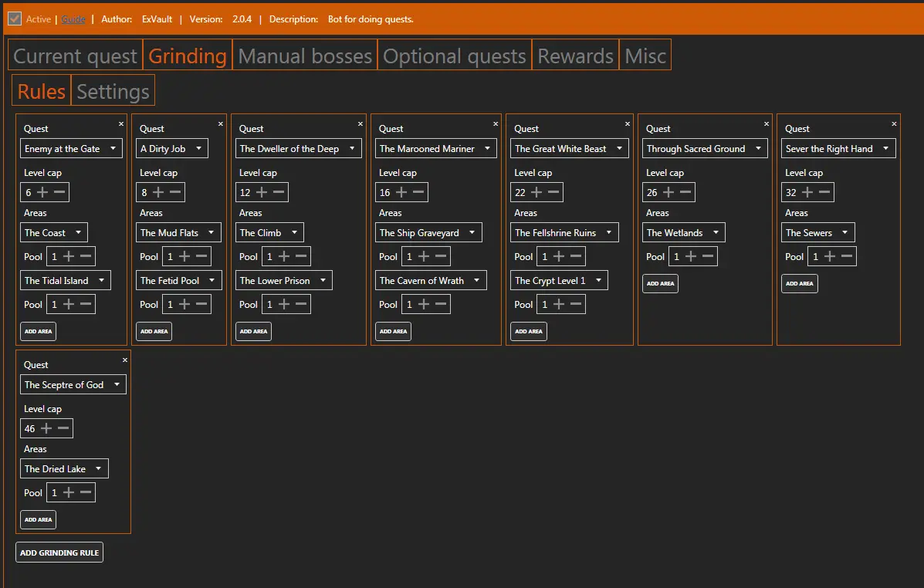The height and width of the screenshot is (588, 924).
Task: Switch to the Current quest tab
Action: (x=76, y=56)
